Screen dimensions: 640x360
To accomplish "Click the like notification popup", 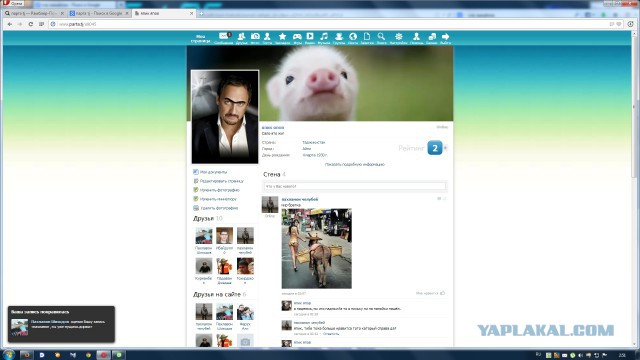I will pyautogui.click(x=61, y=324).
